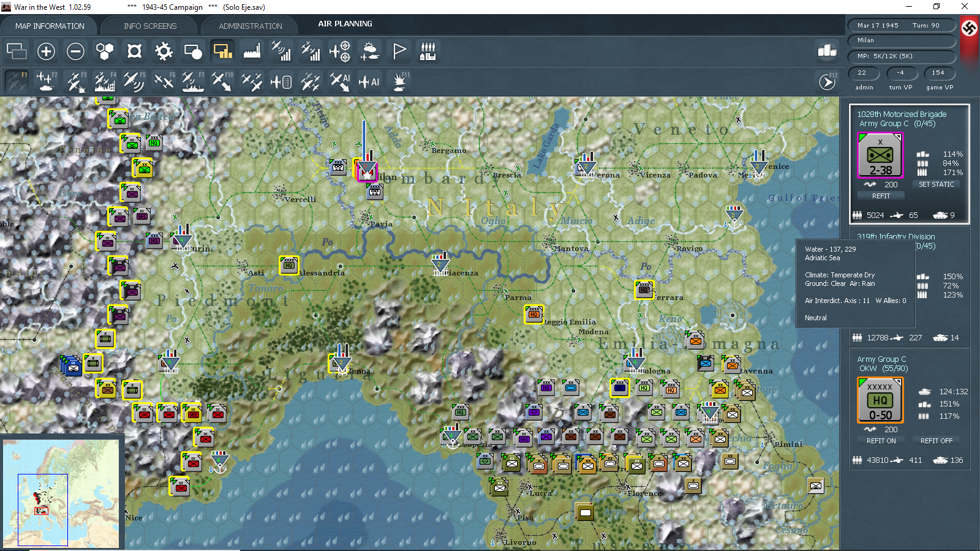Viewport: 980px width, 551px height.
Task: Click the bar chart stacks icon
Action: click(x=827, y=51)
